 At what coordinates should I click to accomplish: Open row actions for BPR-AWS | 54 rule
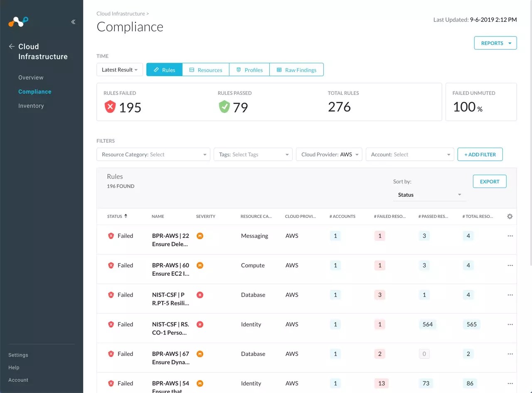(510, 383)
